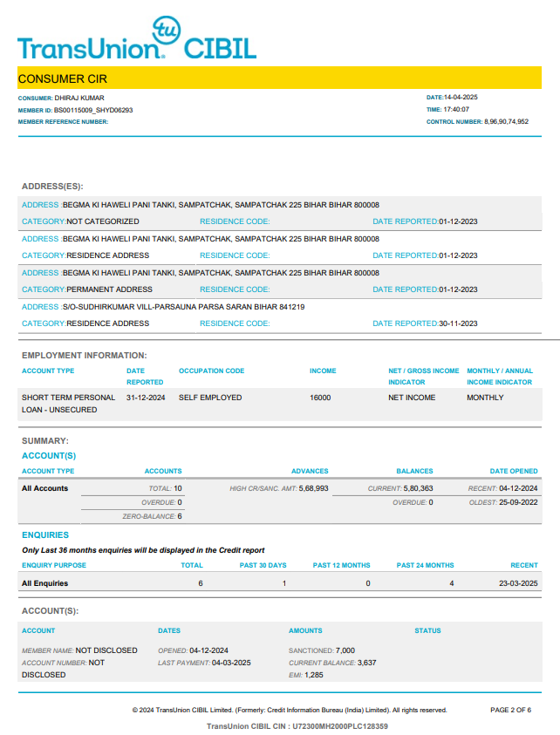The image size is (560, 735).
Task: Select the NOT CATEGORIZED address category
Action: (103, 221)
